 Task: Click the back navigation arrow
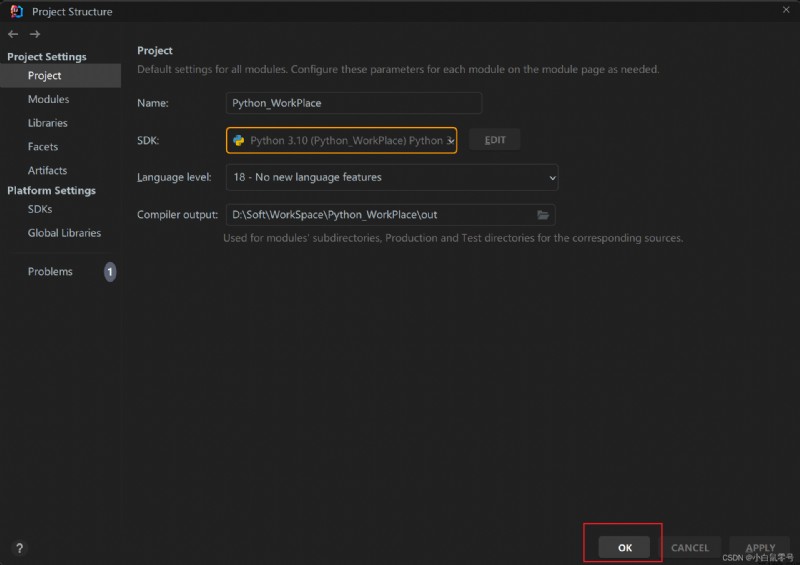point(13,34)
